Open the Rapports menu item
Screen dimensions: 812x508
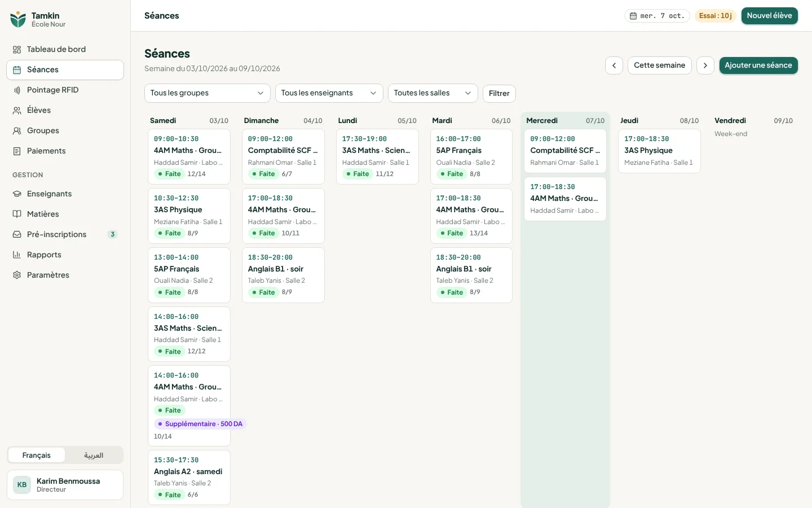(65, 255)
